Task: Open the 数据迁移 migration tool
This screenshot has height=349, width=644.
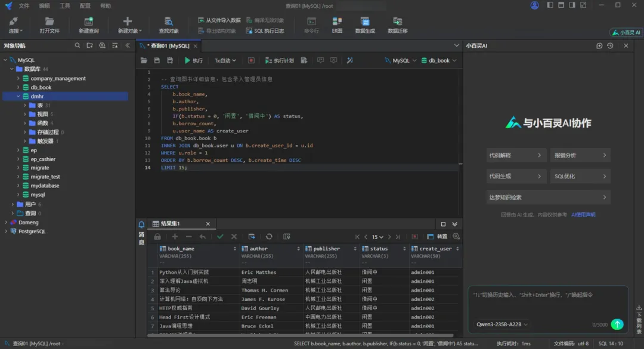Action: (x=398, y=24)
